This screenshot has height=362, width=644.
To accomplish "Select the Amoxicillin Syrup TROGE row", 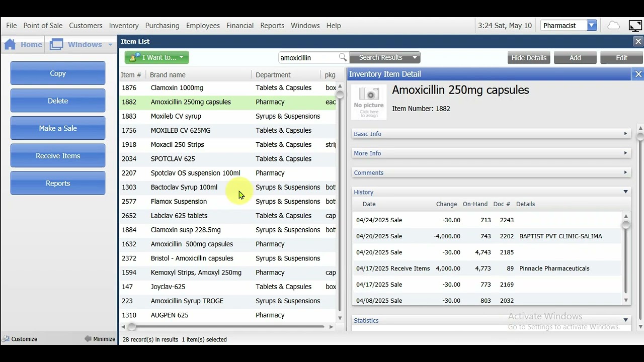I will click(x=228, y=301).
